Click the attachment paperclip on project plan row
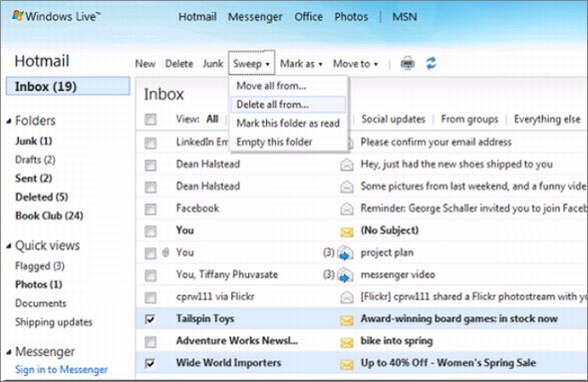Image resolution: width=588 pixels, height=382 pixels. pos(165,253)
